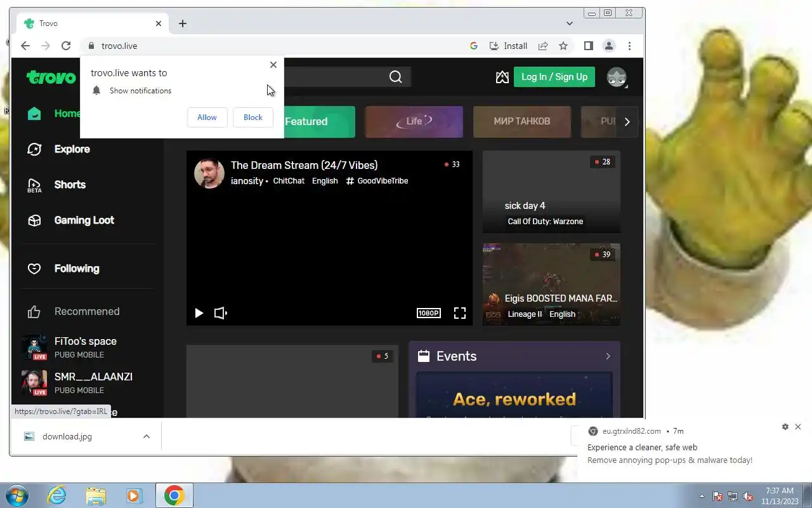
Task: Click the ChitChat category tag
Action: coord(289,181)
